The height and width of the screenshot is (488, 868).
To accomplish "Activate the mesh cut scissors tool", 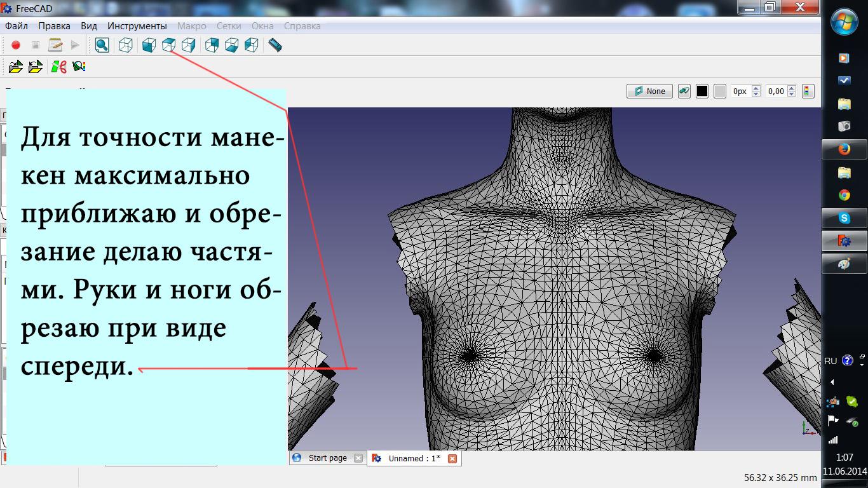I will point(59,66).
